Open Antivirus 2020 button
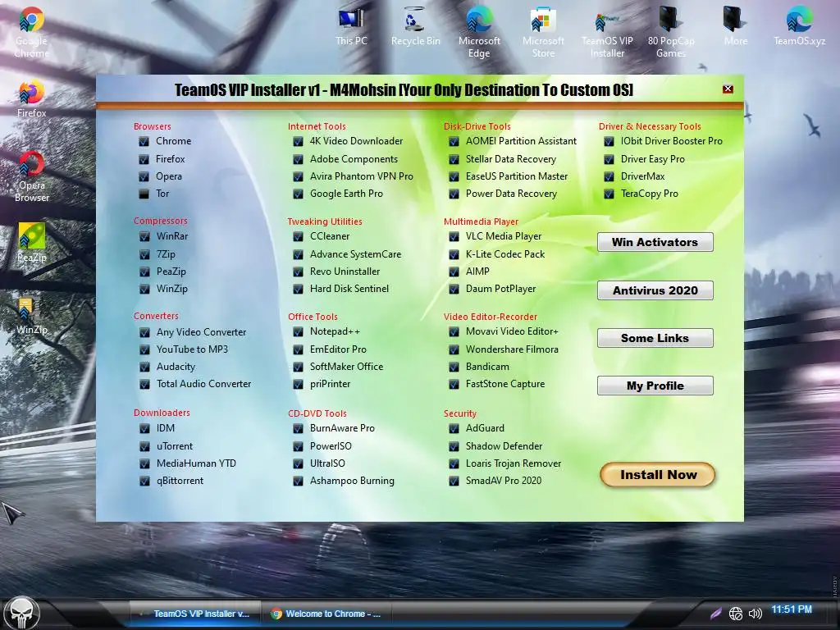840x630 pixels. [x=655, y=290]
